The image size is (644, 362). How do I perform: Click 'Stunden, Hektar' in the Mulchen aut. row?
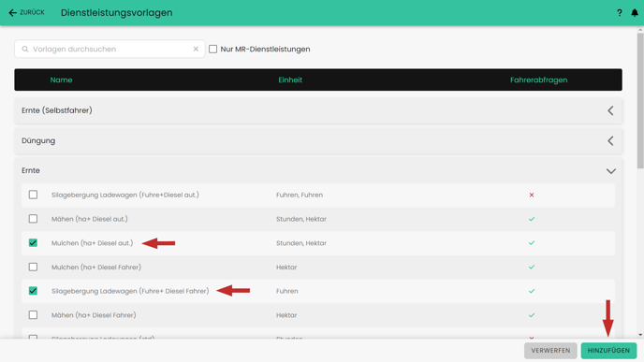pos(301,243)
